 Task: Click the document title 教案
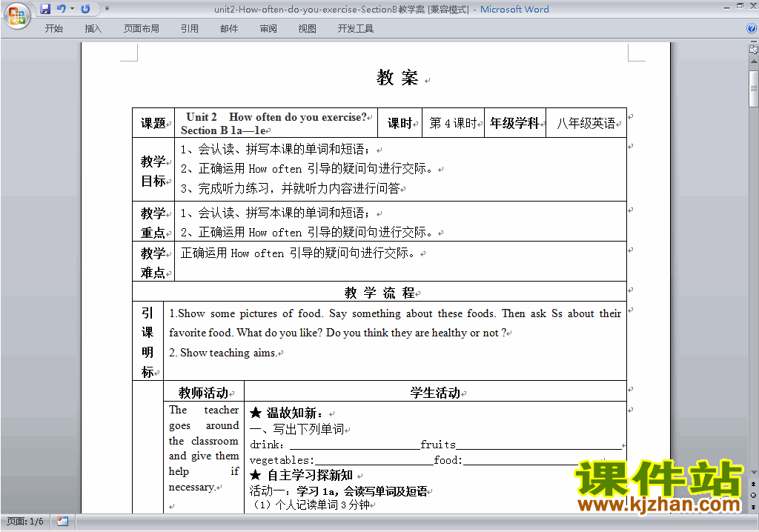[x=397, y=78]
